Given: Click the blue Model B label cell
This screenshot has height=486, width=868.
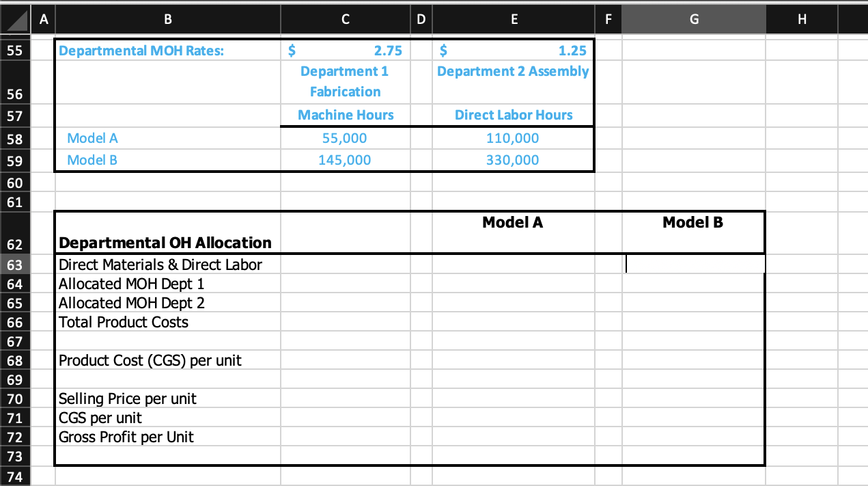Looking at the screenshot, I should [x=167, y=161].
